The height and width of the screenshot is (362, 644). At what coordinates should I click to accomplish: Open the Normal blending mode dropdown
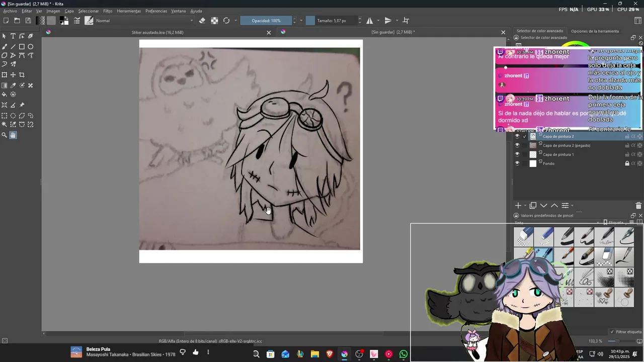pos(144,21)
